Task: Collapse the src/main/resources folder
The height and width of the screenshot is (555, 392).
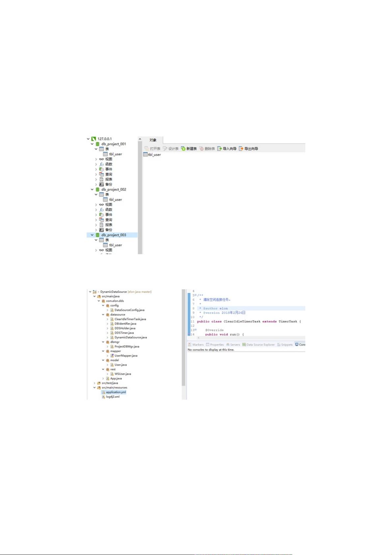Action: point(94,388)
